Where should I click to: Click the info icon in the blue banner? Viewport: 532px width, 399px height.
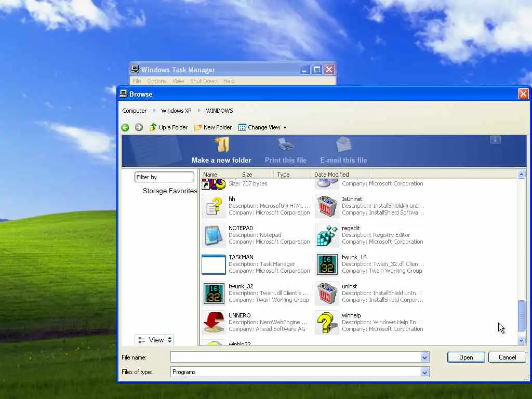(495, 139)
